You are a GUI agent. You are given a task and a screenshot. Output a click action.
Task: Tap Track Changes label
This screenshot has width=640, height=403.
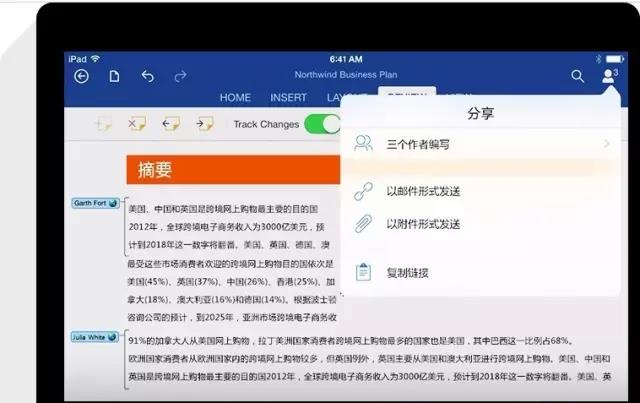[x=266, y=125]
